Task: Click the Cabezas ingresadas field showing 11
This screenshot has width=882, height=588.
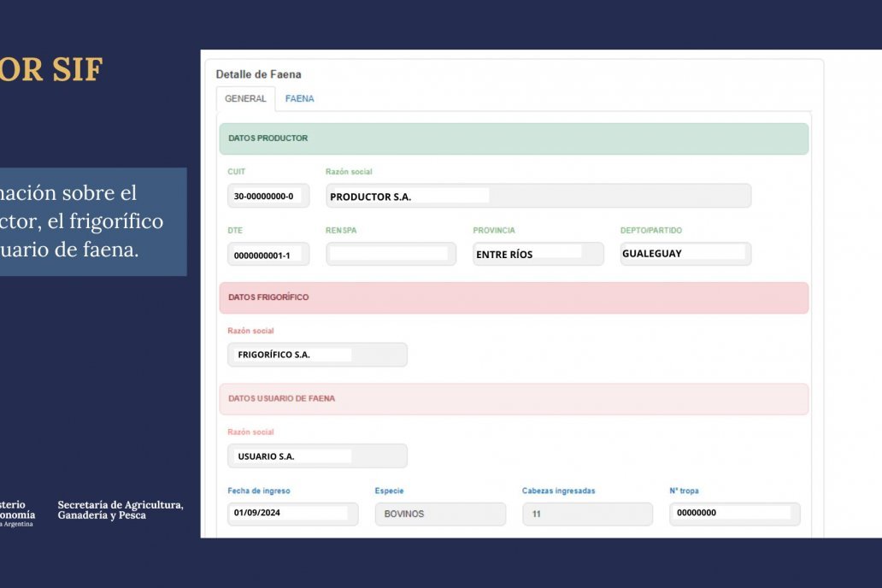Action: [x=587, y=514]
